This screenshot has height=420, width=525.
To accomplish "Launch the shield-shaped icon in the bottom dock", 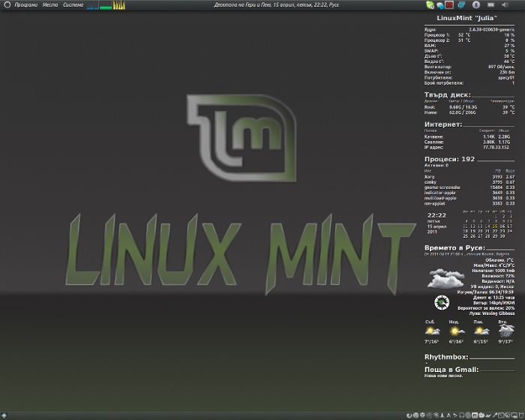I will click(x=422, y=415).
